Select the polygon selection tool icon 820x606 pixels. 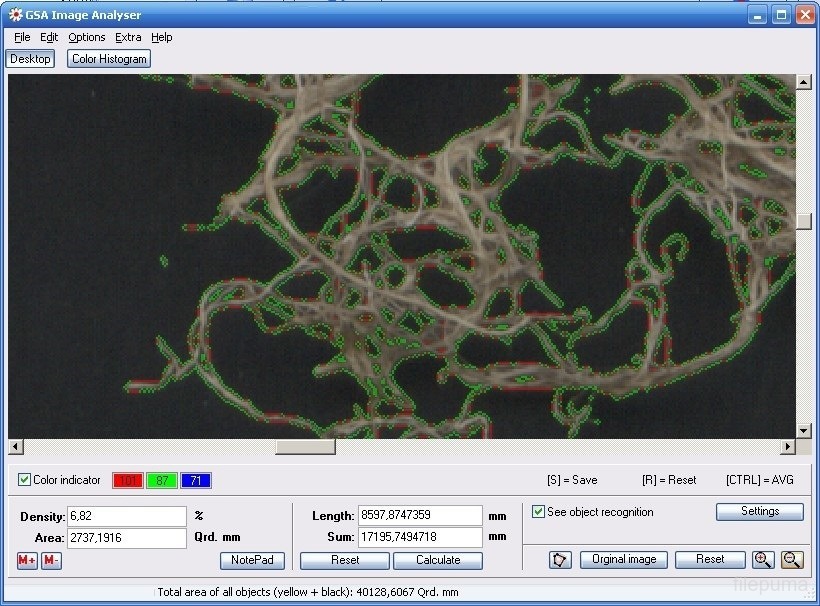coord(560,560)
